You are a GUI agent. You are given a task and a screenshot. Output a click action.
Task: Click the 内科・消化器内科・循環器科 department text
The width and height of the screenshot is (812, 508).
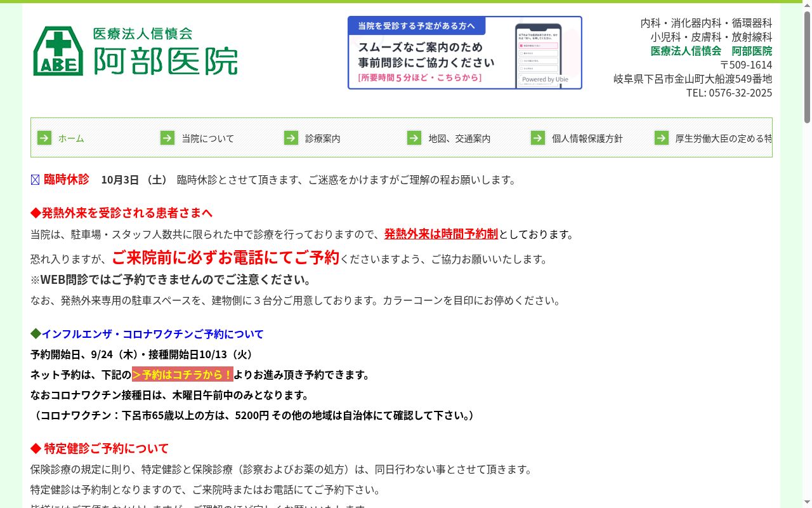(x=706, y=23)
